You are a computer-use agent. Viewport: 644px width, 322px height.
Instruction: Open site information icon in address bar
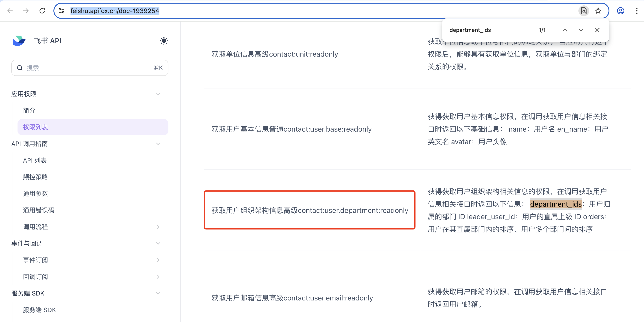(62, 11)
